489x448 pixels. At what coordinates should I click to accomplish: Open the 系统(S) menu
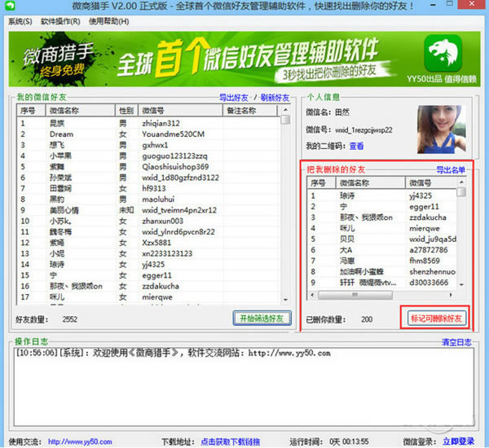coord(20,21)
